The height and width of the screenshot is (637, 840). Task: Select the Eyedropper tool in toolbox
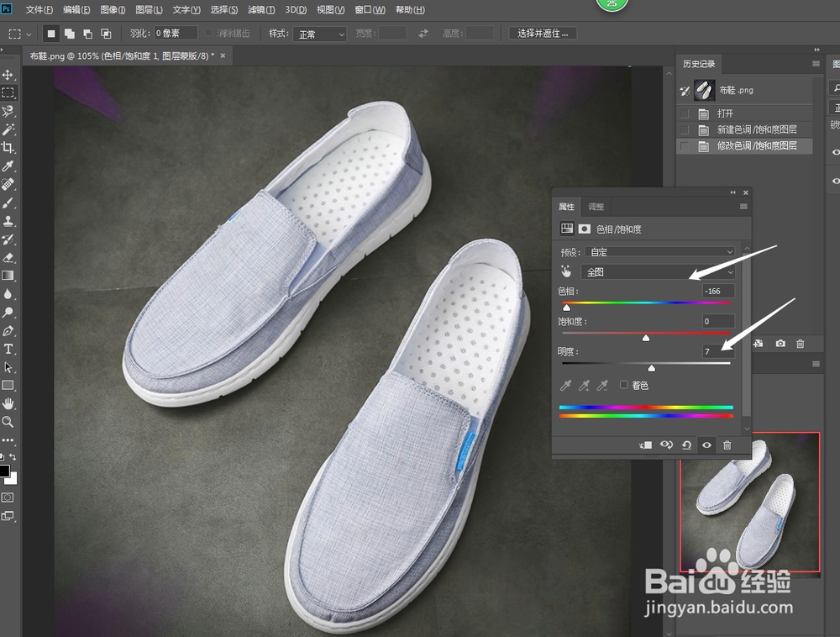coord(8,166)
